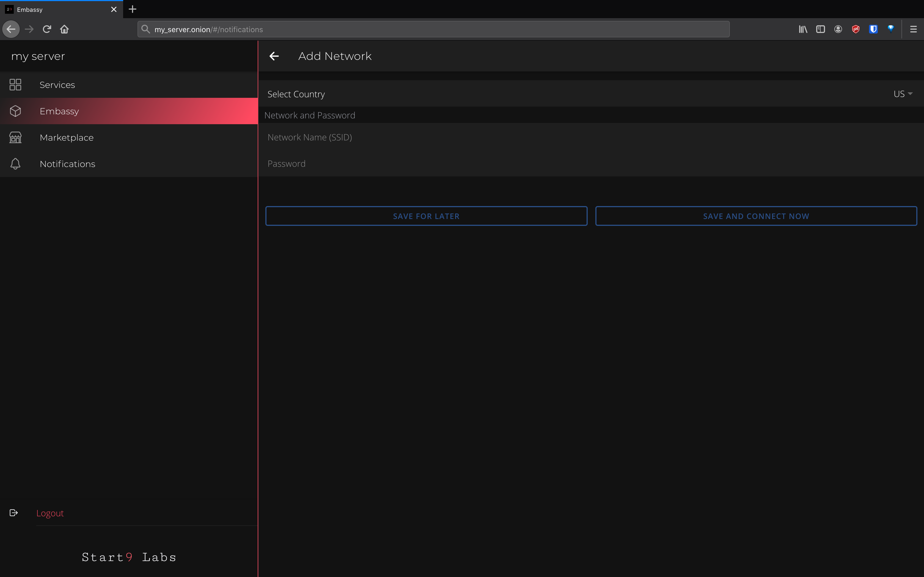
Task: Click the Logout link
Action: click(50, 513)
